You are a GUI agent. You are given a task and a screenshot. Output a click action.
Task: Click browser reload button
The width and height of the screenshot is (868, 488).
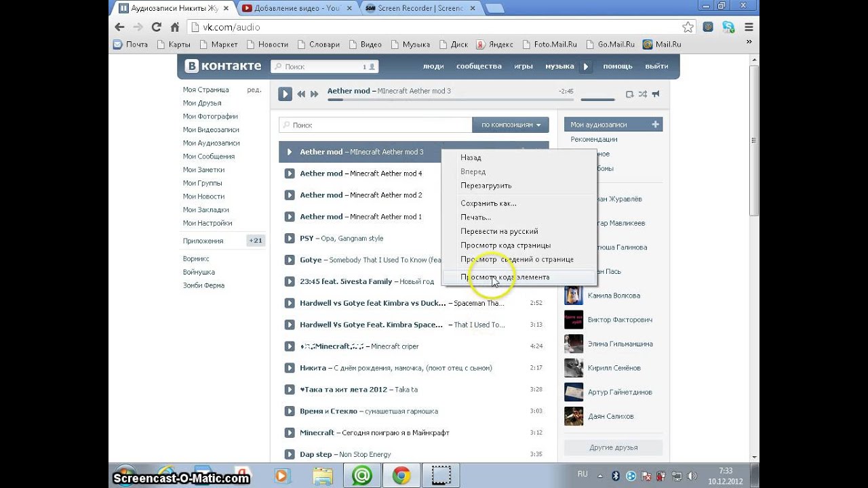tap(157, 27)
